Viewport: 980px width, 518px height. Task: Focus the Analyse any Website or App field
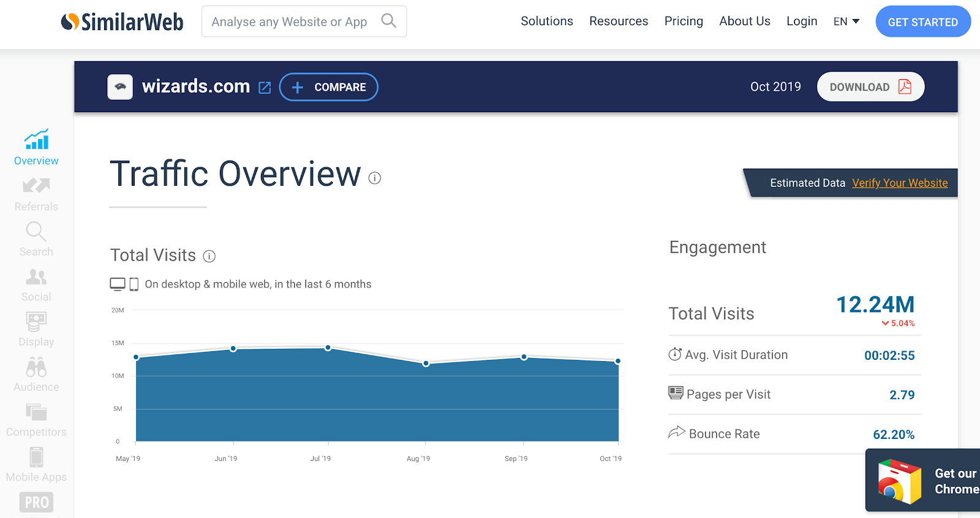(304, 21)
